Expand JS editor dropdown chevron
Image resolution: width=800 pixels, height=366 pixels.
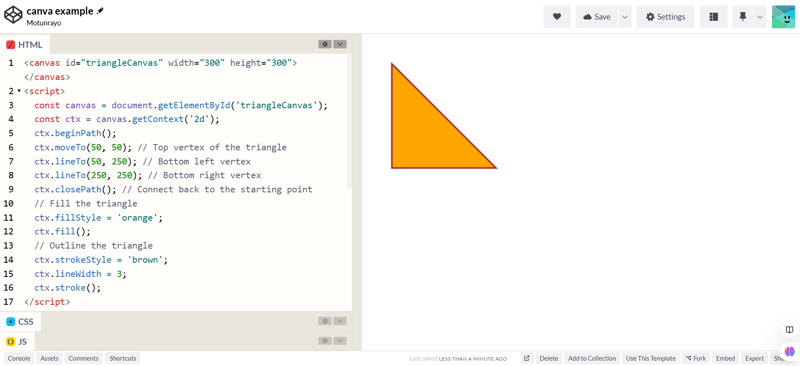pyautogui.click(x=340, y=340)
